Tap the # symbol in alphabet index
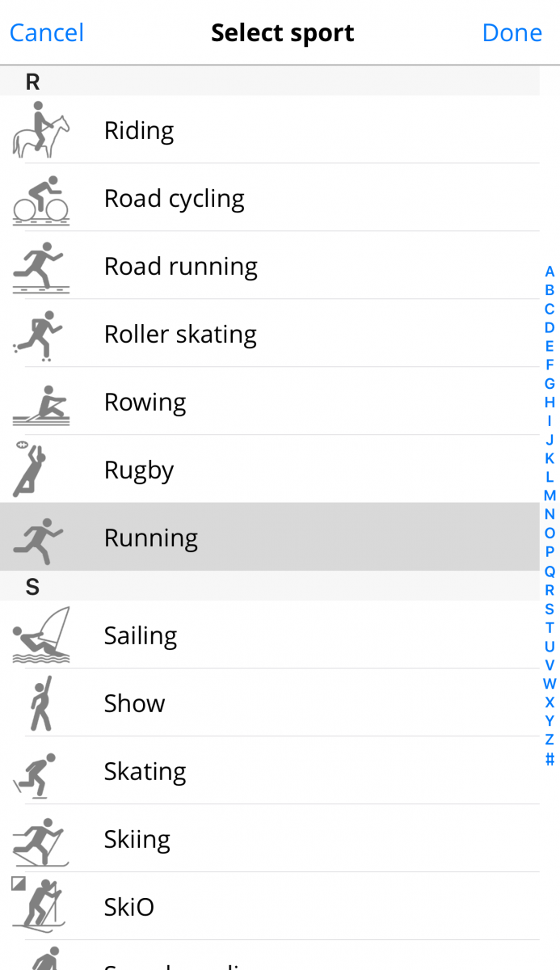The image size is (560, 970). (549, 759)
